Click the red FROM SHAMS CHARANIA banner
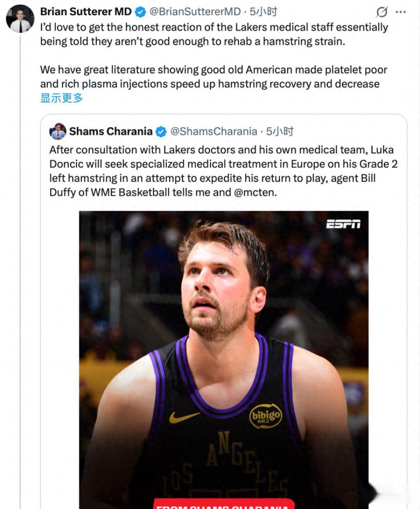The width and height of the screenshot is (420, 509). (x=223, y=504)
